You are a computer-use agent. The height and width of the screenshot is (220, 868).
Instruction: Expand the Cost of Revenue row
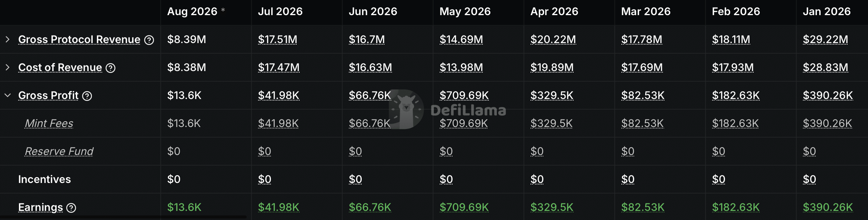point(8,67)
